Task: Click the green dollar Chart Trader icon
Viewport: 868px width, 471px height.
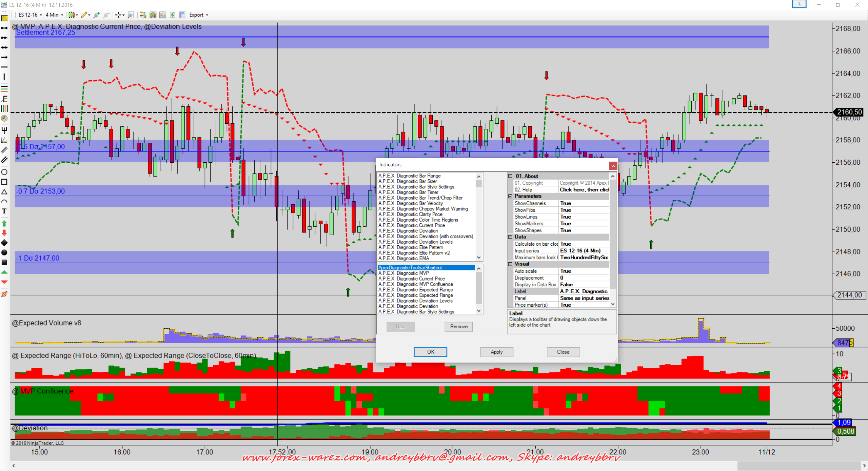Action: [x=173, y=15]
